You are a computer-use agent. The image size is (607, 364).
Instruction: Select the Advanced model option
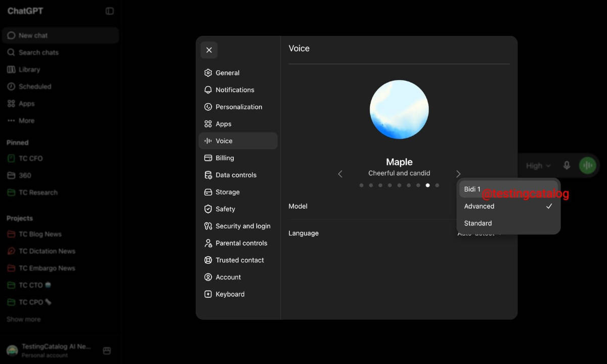click(x=508, y=206)
